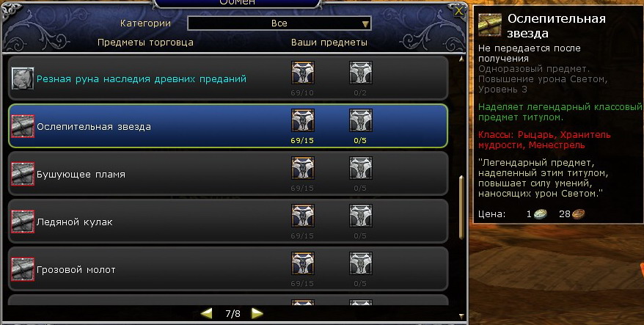This screenshot has width=644, height=325.
Task: Click the Ледяной кулак scroll icon
Action: [23, 222]
